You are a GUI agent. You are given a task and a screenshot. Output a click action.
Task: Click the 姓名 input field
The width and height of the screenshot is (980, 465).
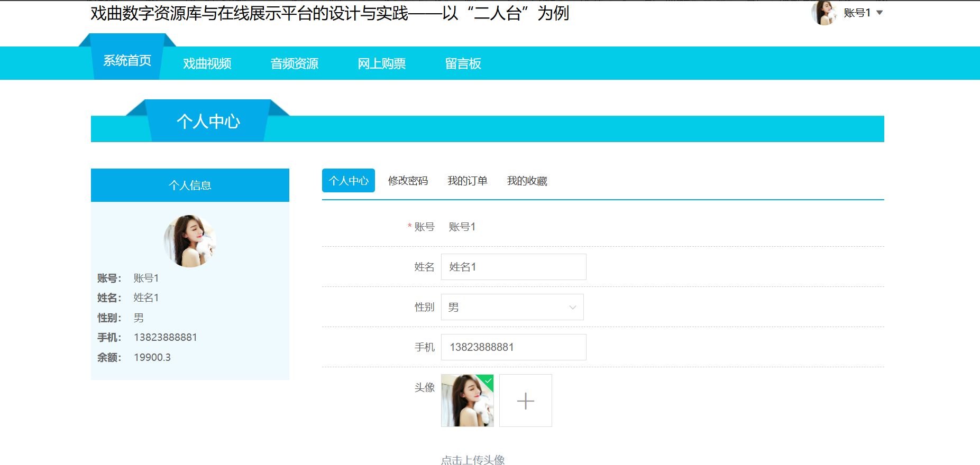tap(514, 267)
